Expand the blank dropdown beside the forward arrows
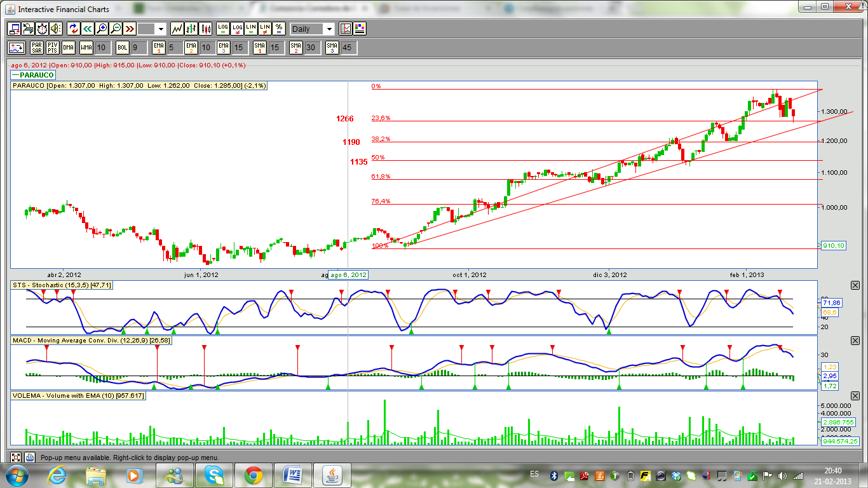The image size is (868, 488). tap(160, 29)
